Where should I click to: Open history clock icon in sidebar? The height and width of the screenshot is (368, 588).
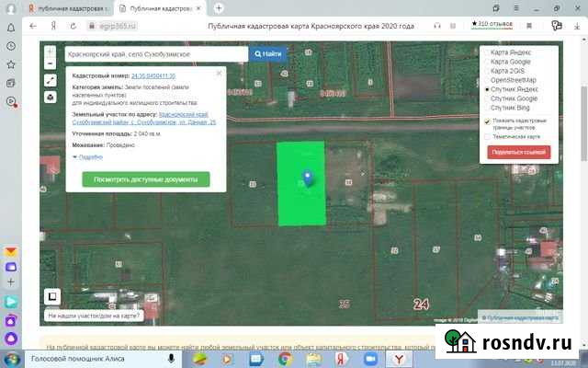[x=11, y=46]
